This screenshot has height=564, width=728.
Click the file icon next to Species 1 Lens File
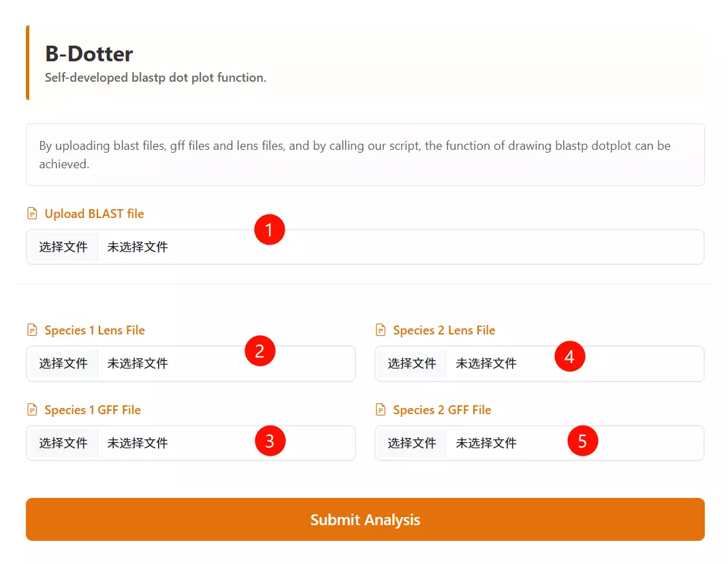click(x=32, y=330)
